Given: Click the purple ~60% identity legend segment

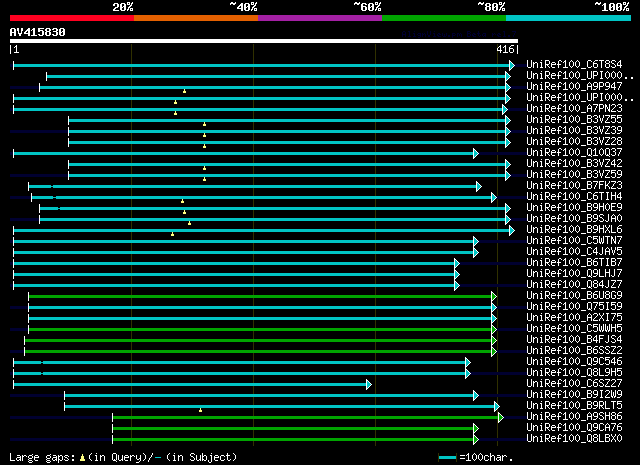Looking at the screenshot, I should pos(320,18).
